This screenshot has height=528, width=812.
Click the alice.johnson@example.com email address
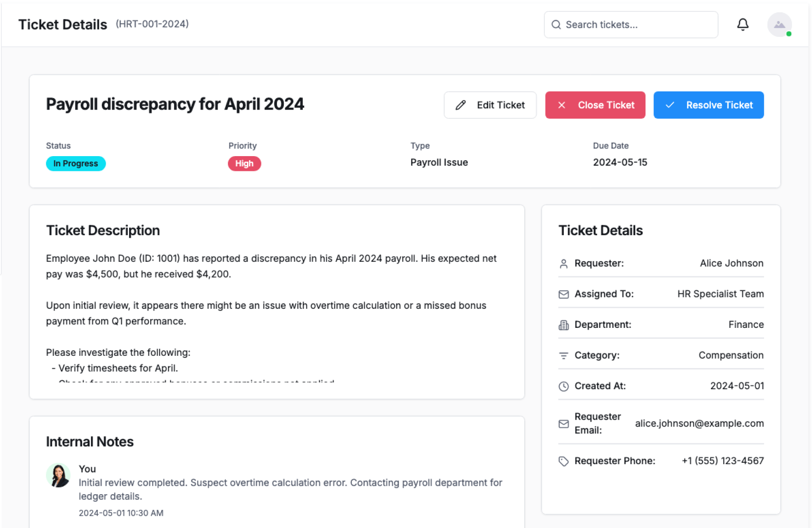[699, 423]
